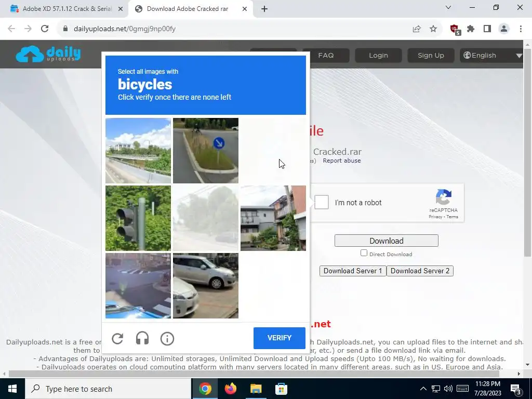Image resolution: width=532 pixels, height=399 pixels.
Task: Open the tab search chevron
Action: tap(448, 7)
